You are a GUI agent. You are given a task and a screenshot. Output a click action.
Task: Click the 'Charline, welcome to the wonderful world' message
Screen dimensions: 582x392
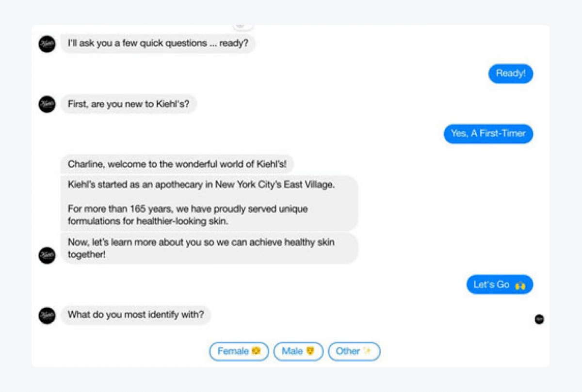click(x=177, y=164)
